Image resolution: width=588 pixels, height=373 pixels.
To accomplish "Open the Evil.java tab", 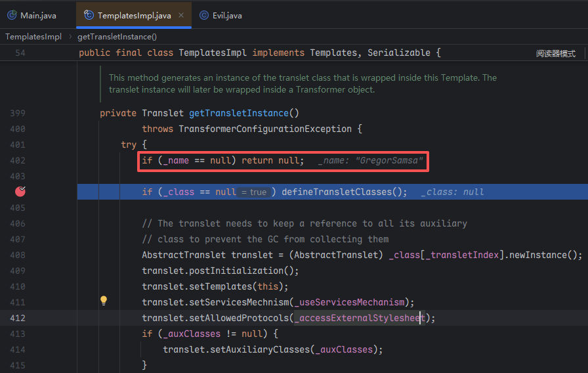I will [227, 15].
